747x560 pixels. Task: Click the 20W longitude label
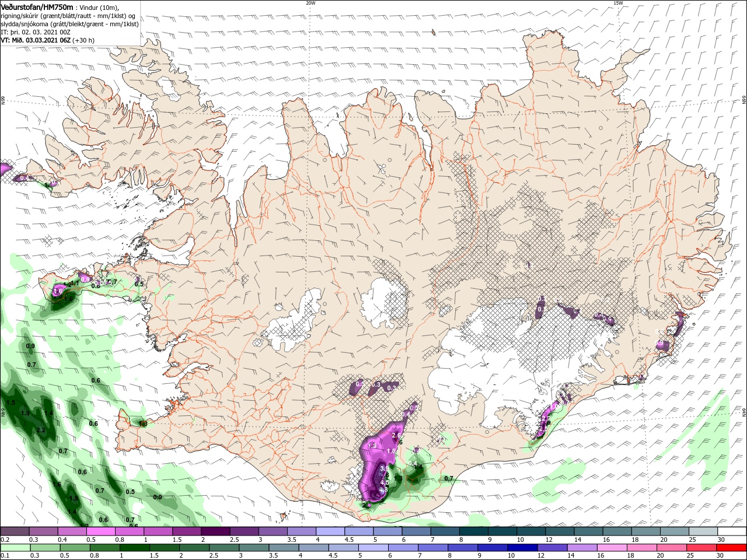coord(310,3)
